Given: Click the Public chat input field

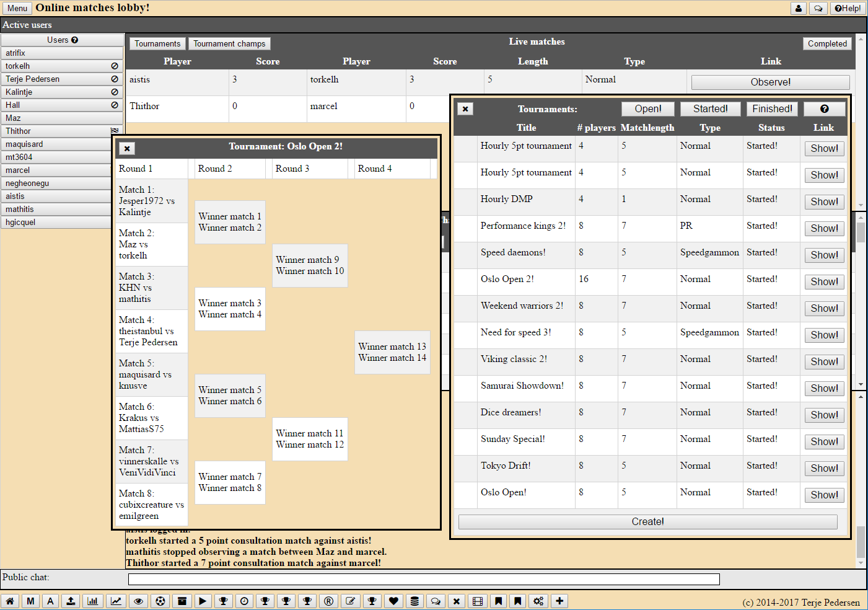Looking at the screenshot, I should (x=424, y=579).
